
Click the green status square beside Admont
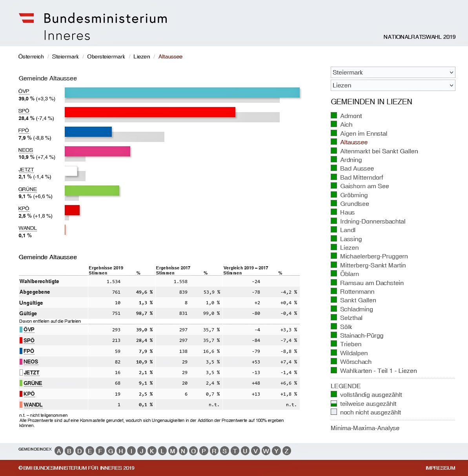click(x=334, y=115)
